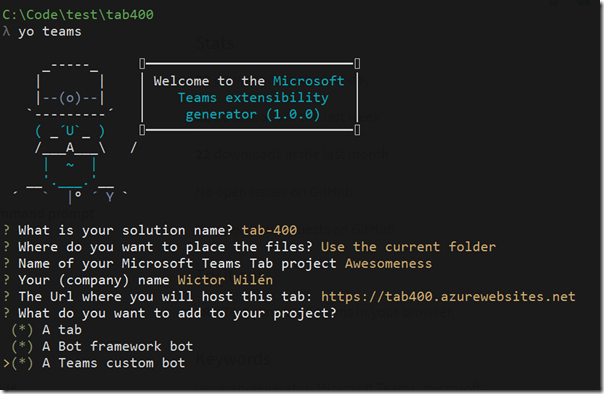Toggle the 'A tab' checkbox option

tap(22, 330)
